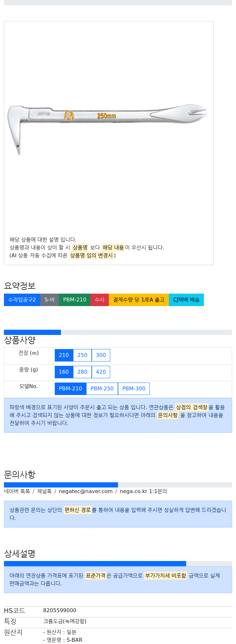The image size is (236, 644).
Task: Select the 160 gram weight option
Action: pos(64,372)
